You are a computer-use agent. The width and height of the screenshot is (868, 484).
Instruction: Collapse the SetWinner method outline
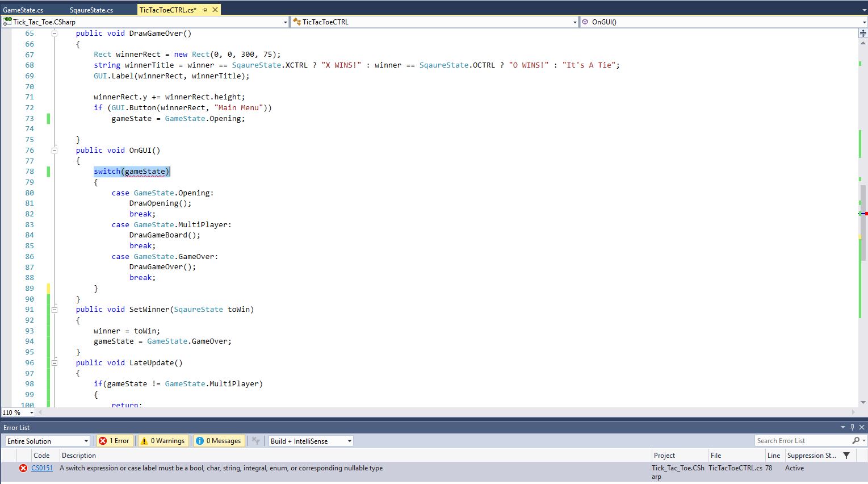(54, 310)
